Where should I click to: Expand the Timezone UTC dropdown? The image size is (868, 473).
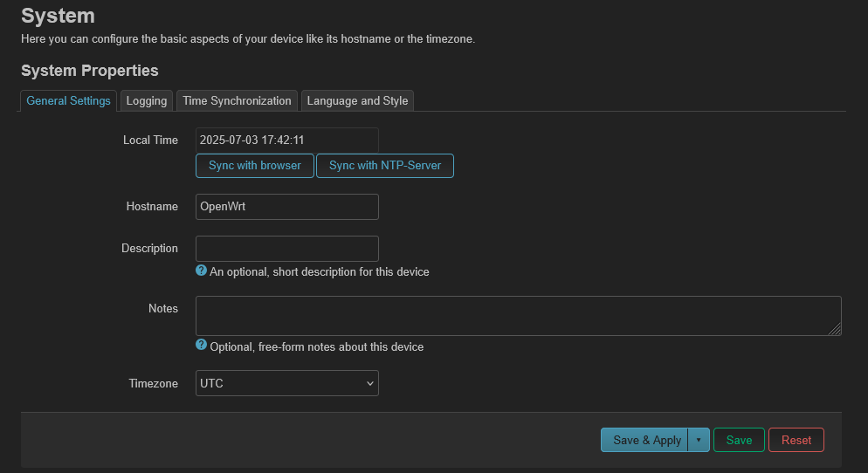pos(286,383)
